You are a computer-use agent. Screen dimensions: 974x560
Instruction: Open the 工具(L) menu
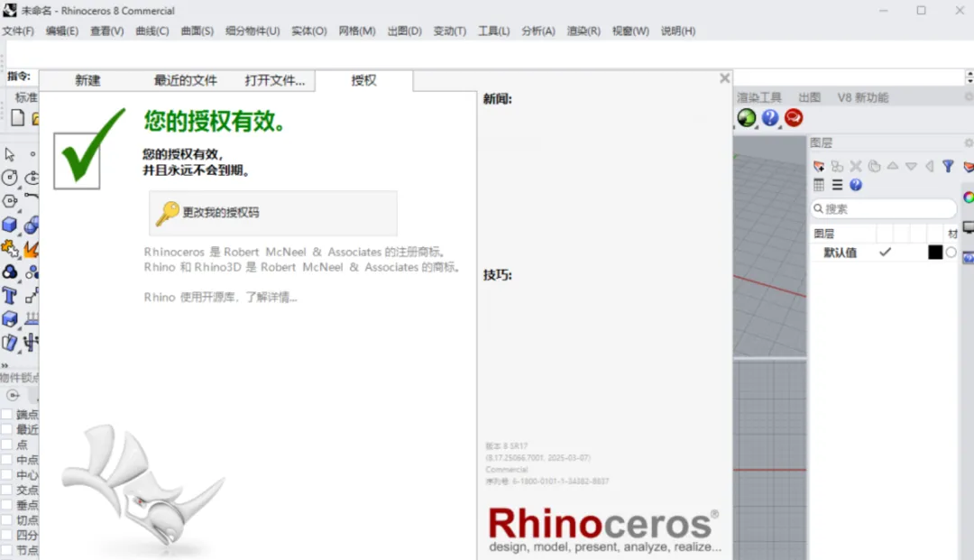494,31
